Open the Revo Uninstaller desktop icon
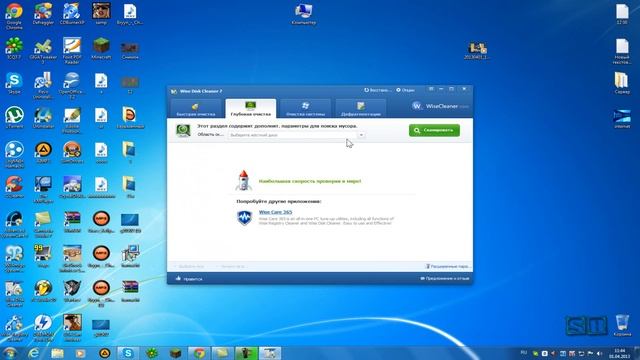 (x=43, y=85)
